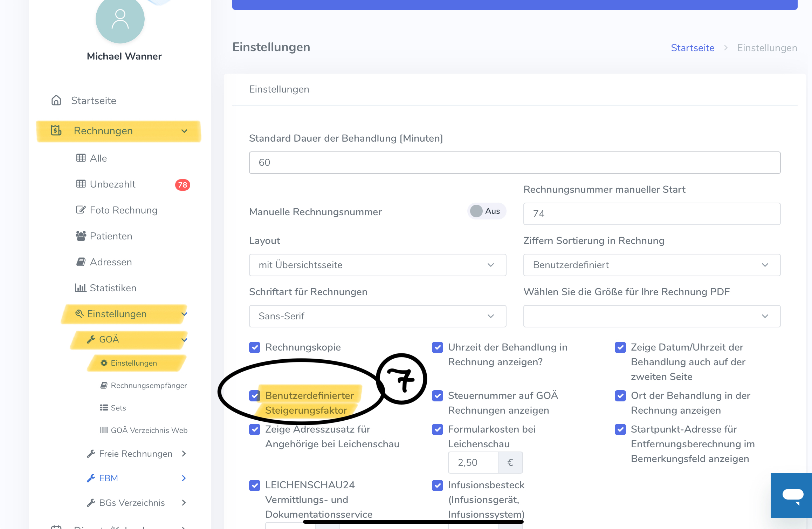Image resolution: width=812 pixels, height=529 pixels.
Task: Uncheck the Rechnungskopie checkbox
Action: [x=255, y=347]
